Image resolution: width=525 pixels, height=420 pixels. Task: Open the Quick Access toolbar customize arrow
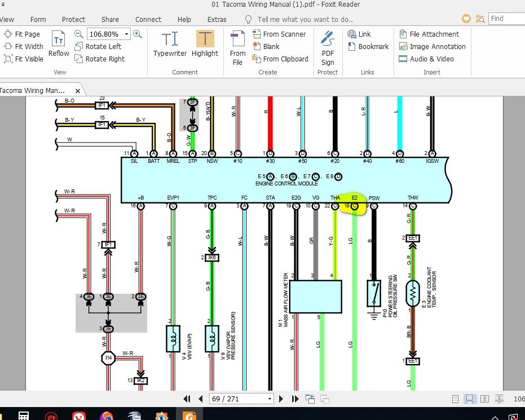point(3,5)
